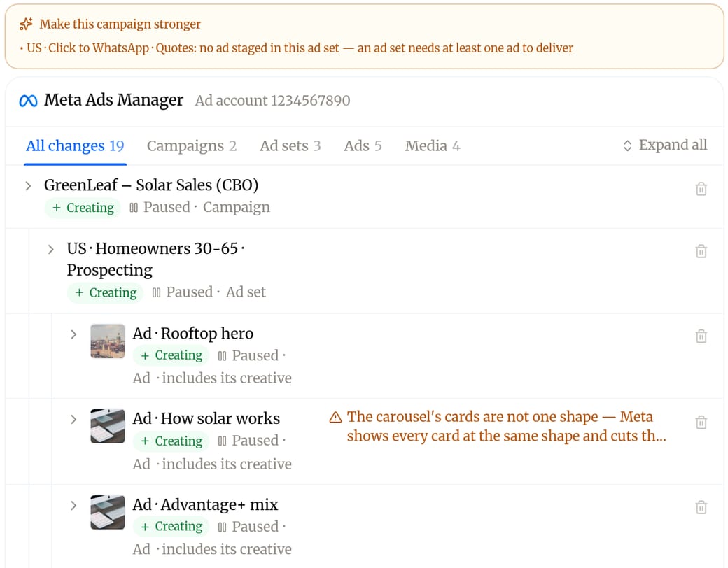Open the Ad sets tab

290,145
